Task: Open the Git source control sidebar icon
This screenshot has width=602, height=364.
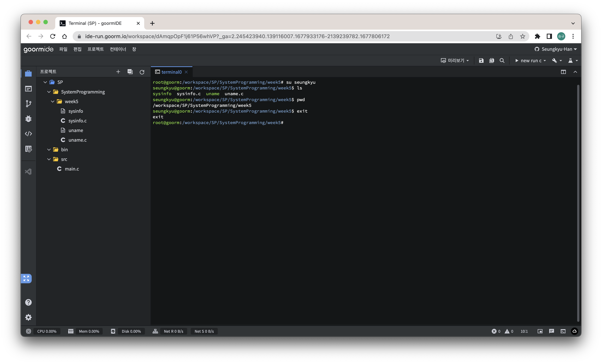Action: [x=28, y=104]
